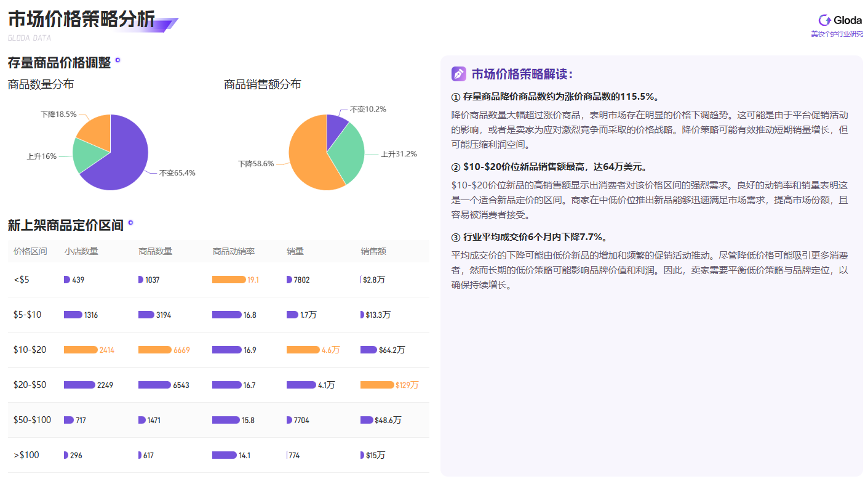Click the 4.1万 sales volume value

(327, 385)
